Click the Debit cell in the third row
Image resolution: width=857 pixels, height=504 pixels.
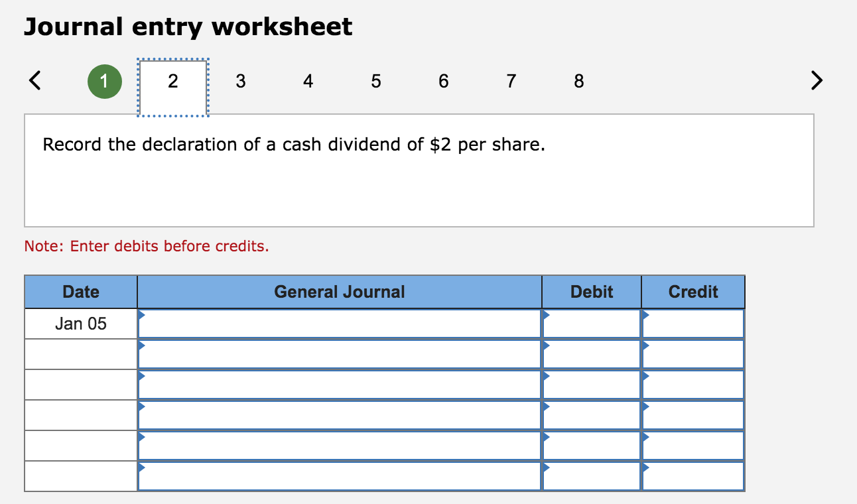[x=592, y=385]
